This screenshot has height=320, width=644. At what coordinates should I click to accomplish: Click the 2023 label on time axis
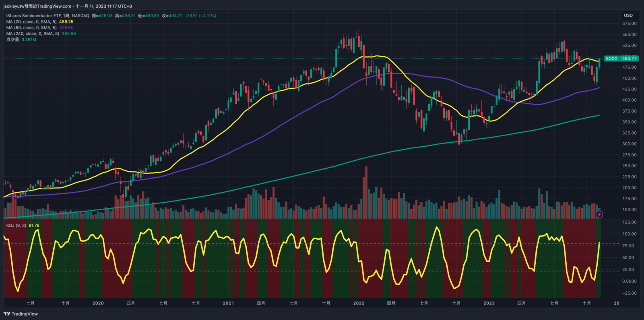click(489, 303)
